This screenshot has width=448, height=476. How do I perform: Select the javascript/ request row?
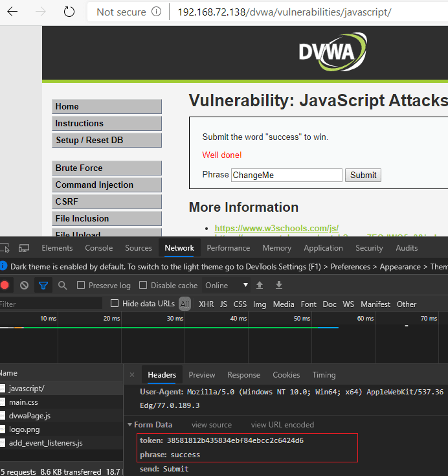pyautogui.click(x=62, y=389)
